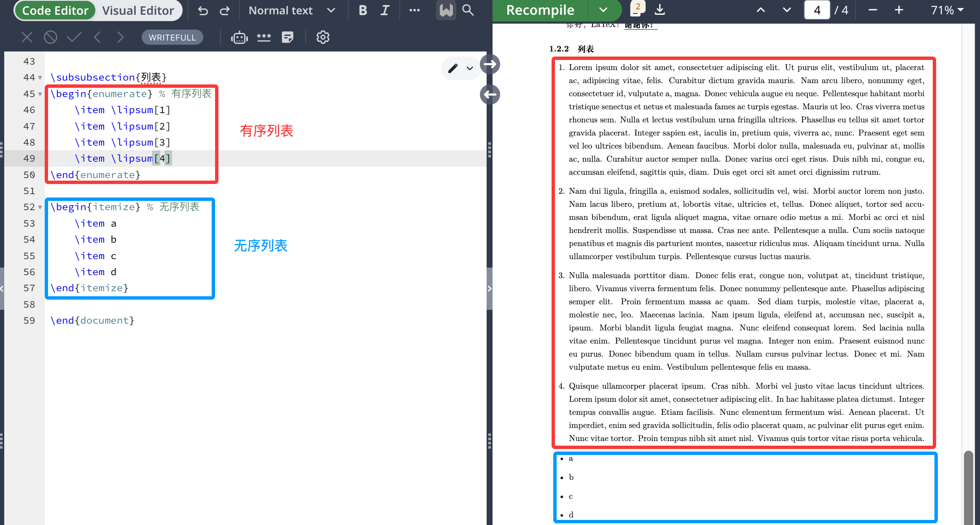Reject suggestion with the X icon
Image resolution: width=980 pixels, height=525 pixels.
point(27,37)
